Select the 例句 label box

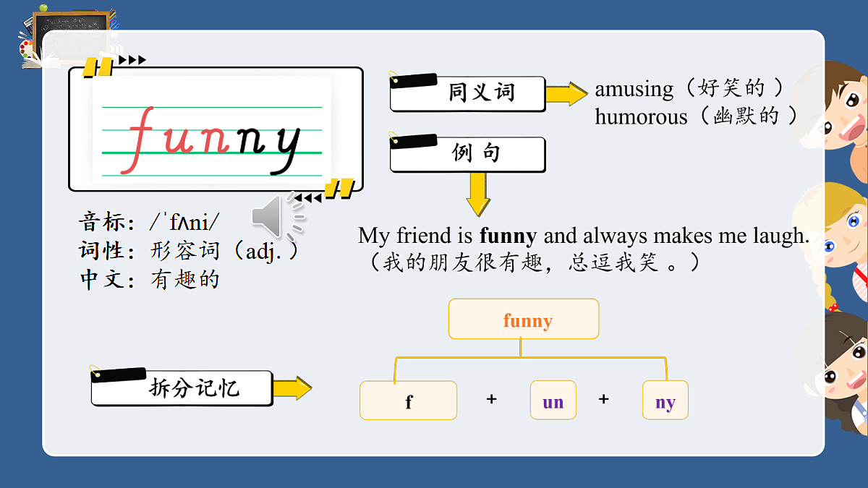point(467,153)
